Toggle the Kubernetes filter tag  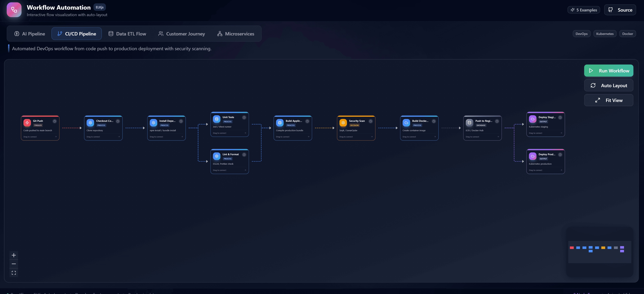coord(605,33)
